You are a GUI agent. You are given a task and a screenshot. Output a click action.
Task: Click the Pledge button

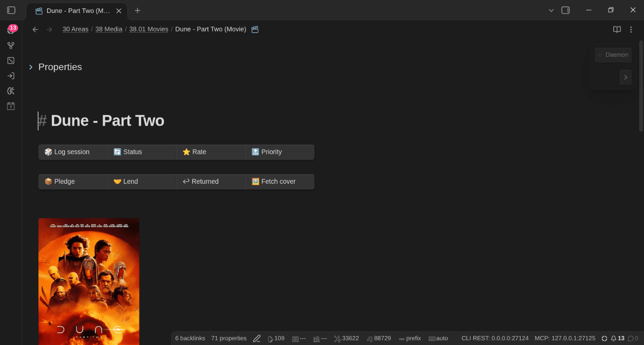(73, 182)
